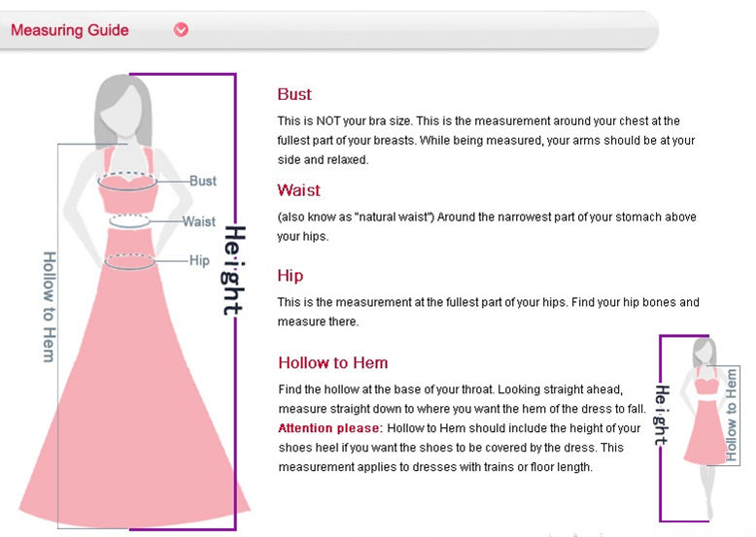Select the hip ellipse on the figure
This screenshot has width=756, height=537.
(129, 260)
